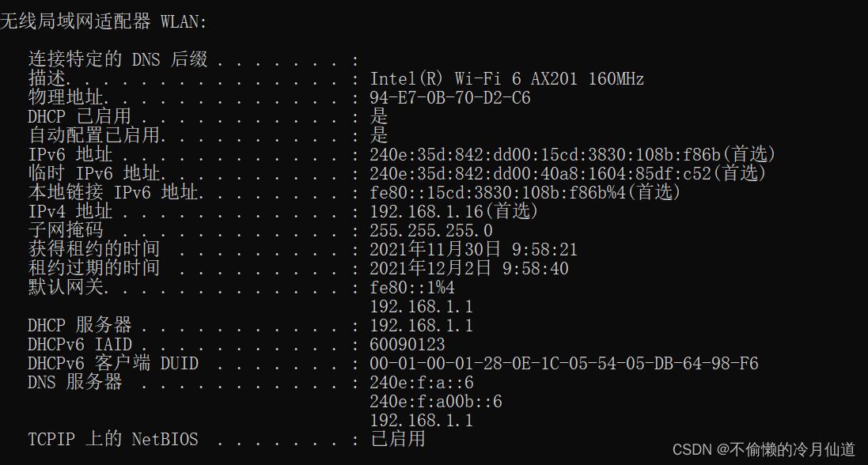The width and height of the screenshot is (868, 465).
Task: Click the DNS server 240e:f:a::6
Action: (x=421, y=383)
